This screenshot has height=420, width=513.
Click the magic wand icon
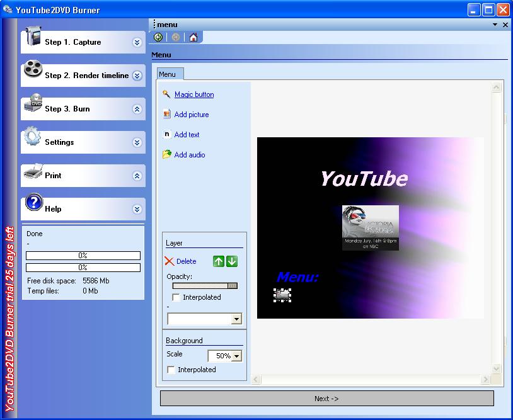pyautogui.click(x=166, y=94)
